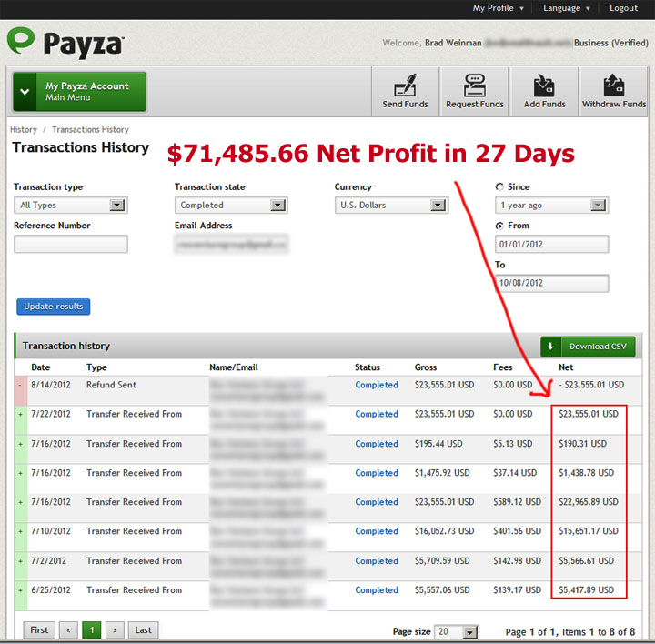Go to the First page
The height and width of the screenshot is (644, 655).
(x=39, y=629)
